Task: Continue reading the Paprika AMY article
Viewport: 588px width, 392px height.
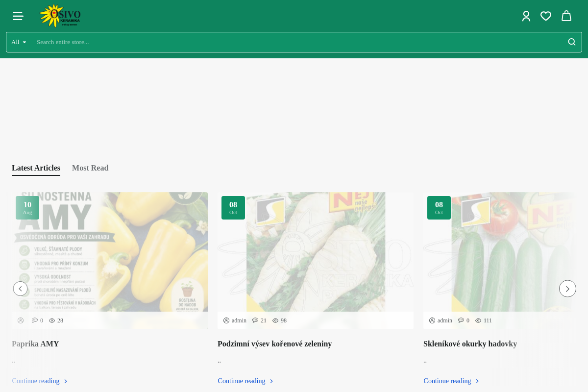Action: click(x=40, y=381)
